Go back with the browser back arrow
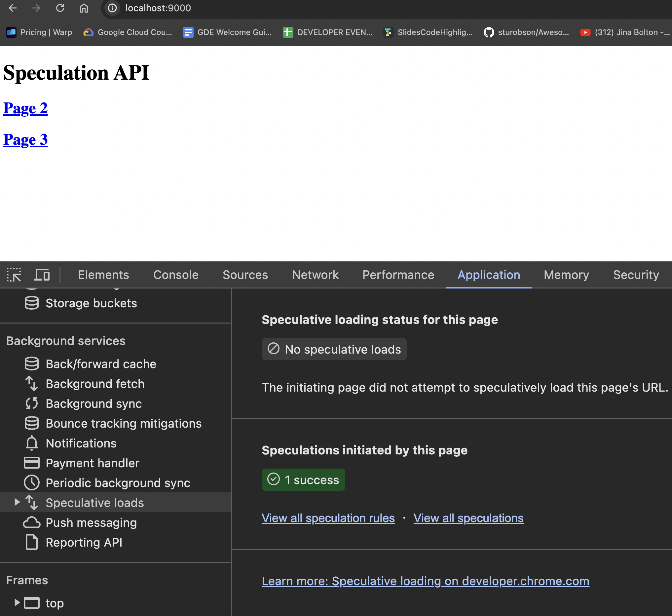This screenshot has width=672, height=616. [x=13, y=8]
